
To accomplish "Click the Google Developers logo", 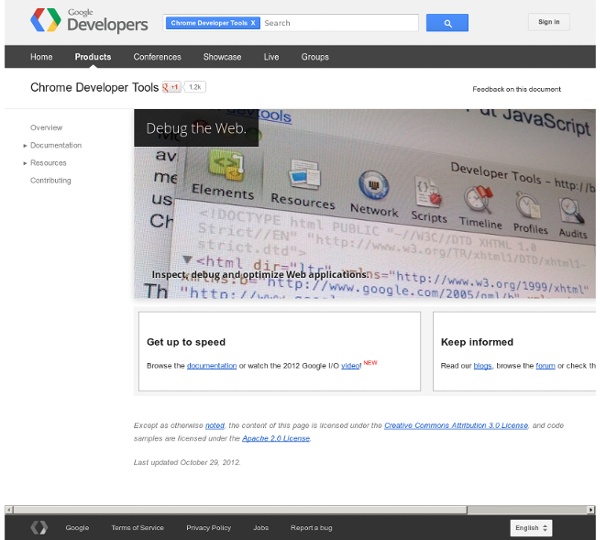I will pyautogui.click(x=89, y=21).
